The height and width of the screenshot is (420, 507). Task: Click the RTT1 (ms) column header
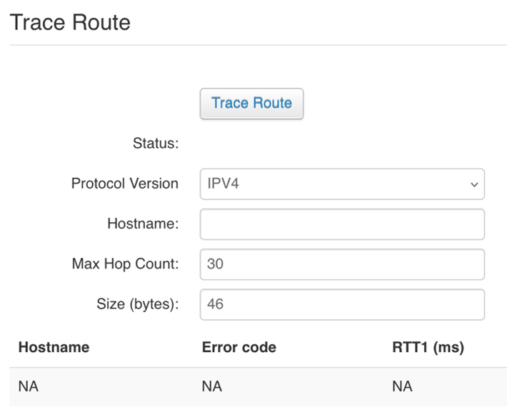428,347
